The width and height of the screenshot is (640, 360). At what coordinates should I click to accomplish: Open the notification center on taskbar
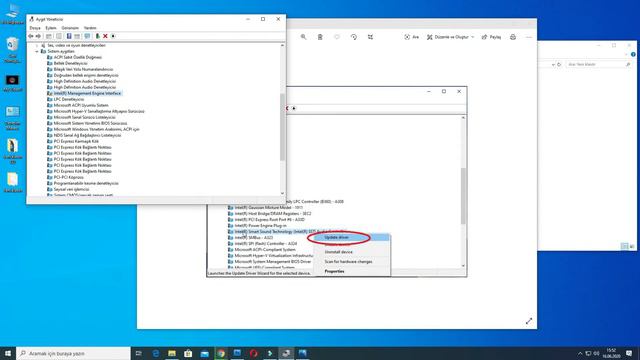629,353
